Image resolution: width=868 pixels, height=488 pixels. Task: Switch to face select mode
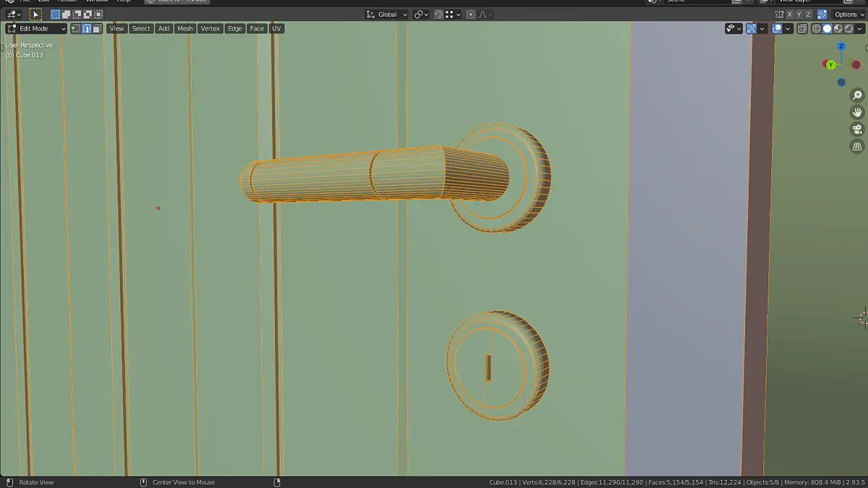[97, 29]
